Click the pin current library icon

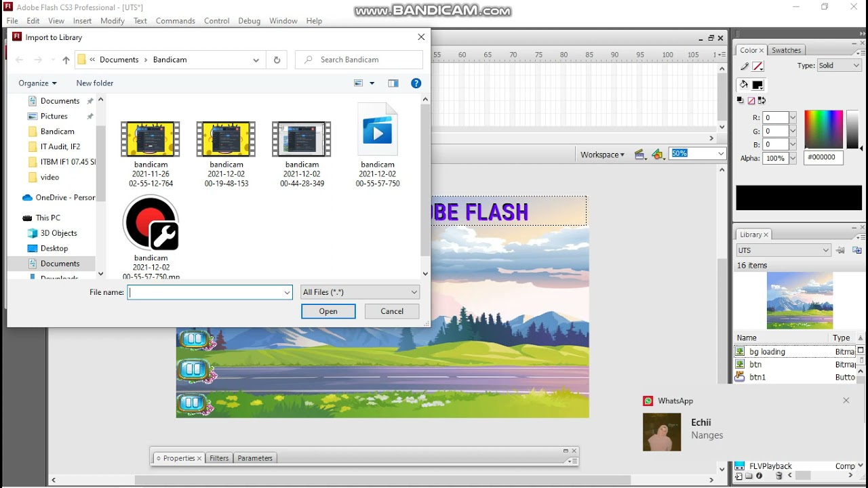[841, 250]
